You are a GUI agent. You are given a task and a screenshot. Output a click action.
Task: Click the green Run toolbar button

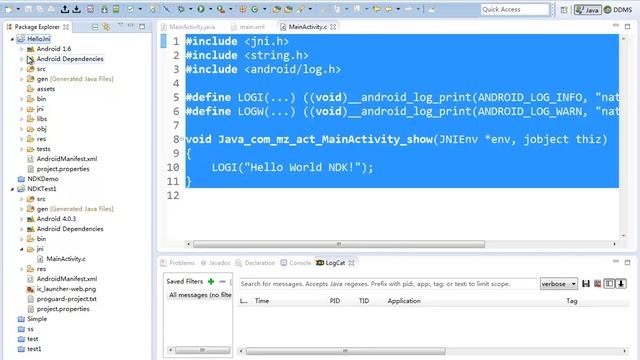pos(201,9)
